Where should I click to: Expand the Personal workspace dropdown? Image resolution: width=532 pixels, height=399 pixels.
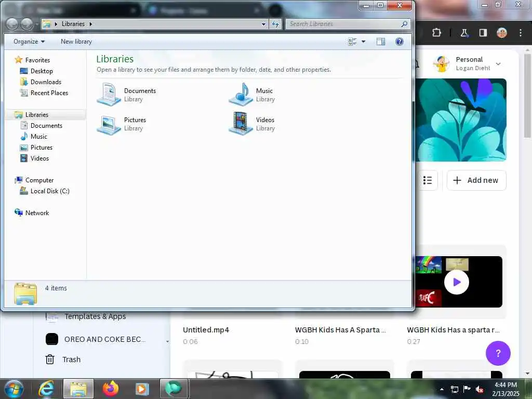click(498, 64)
